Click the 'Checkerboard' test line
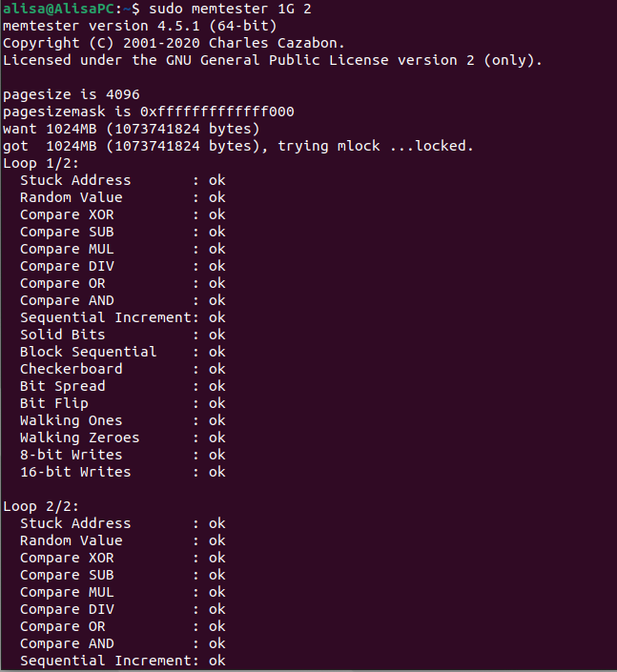This screenshot has width=617, height=672. pyautogui.click(x=123, y=369)
